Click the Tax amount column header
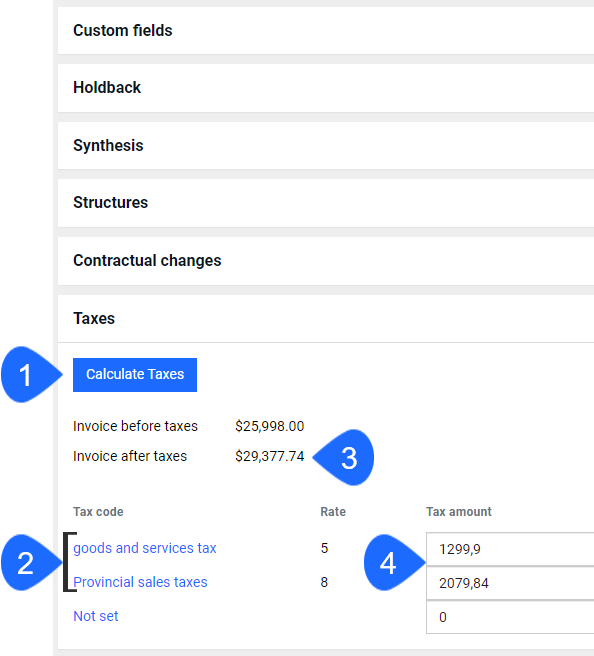Viewport: 594px width, 656px height. [458, 512]
